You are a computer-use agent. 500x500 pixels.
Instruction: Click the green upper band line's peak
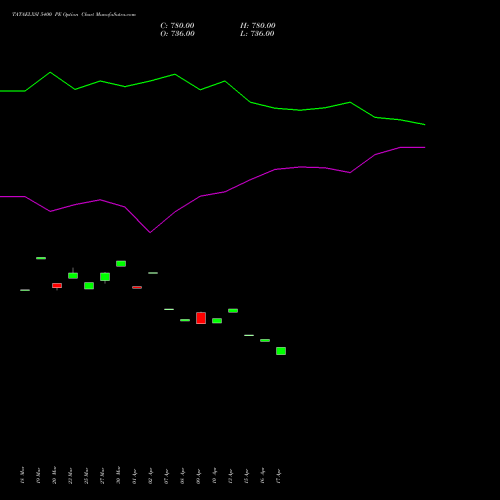tap(50, 72)
